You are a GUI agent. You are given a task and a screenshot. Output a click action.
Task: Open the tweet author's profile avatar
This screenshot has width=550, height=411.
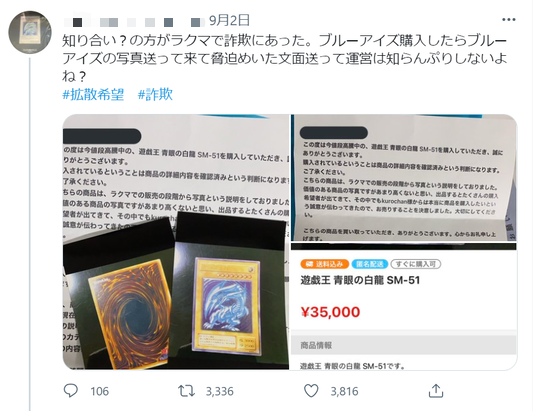click(x=30, y=32)
